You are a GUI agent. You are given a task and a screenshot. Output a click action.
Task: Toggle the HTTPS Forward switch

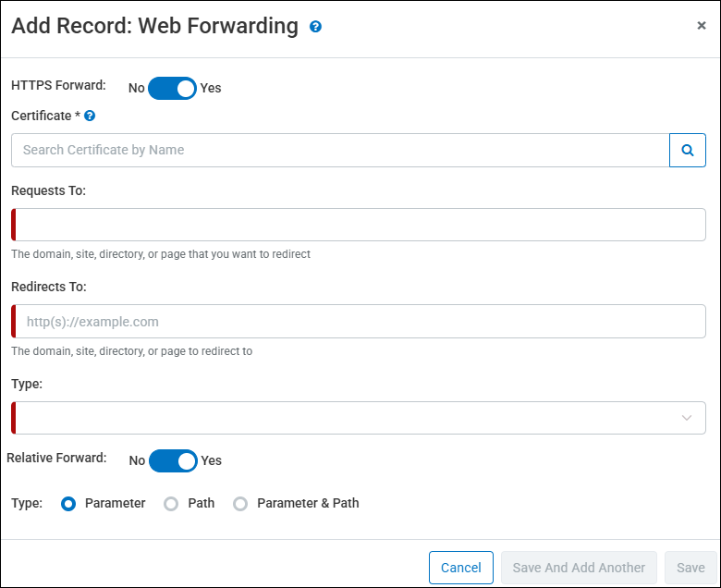pos(172,88)
